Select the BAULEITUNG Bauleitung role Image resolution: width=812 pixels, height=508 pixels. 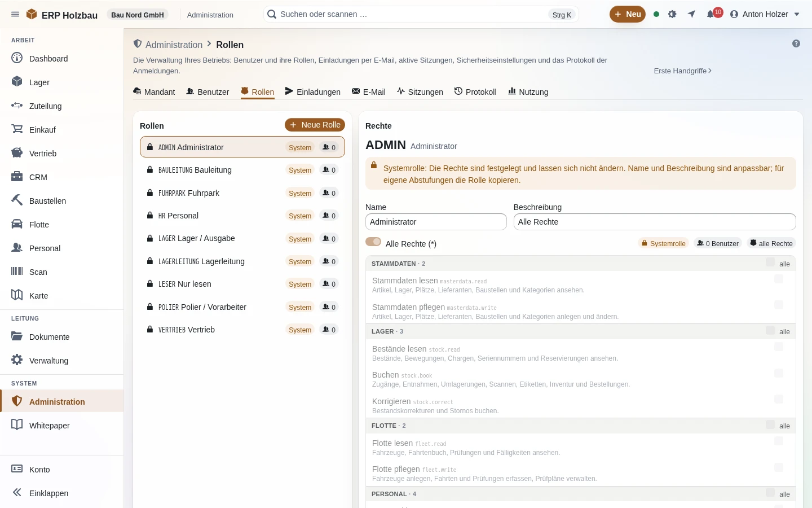[x=242, y=170]
